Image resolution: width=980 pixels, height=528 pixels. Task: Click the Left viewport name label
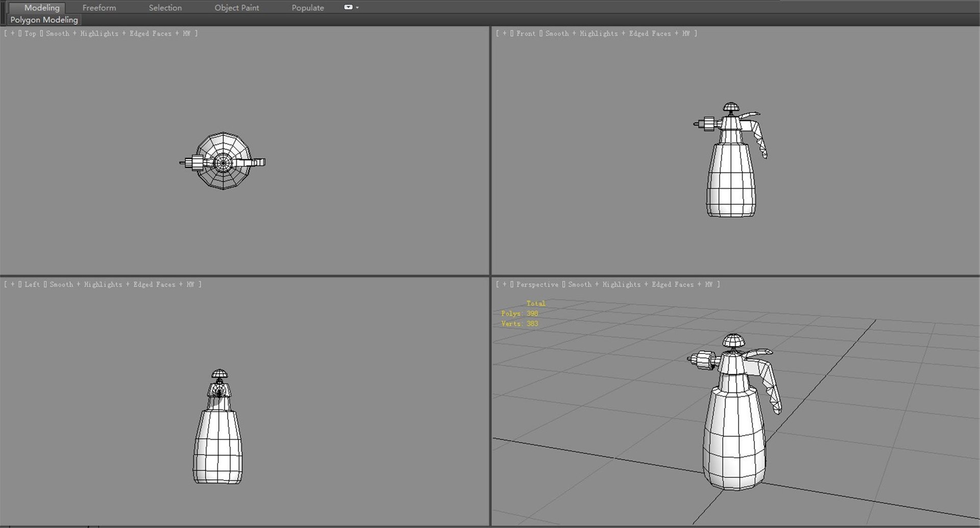tap(32, 284)
